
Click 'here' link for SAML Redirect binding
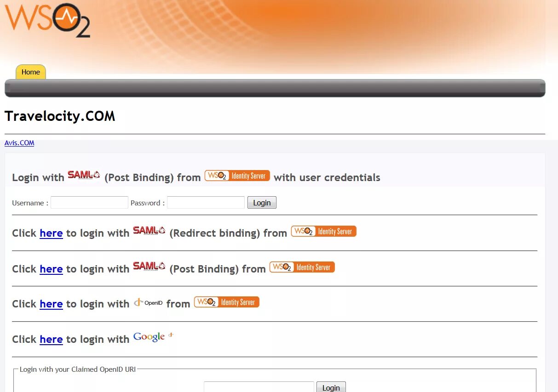(51, 233)
